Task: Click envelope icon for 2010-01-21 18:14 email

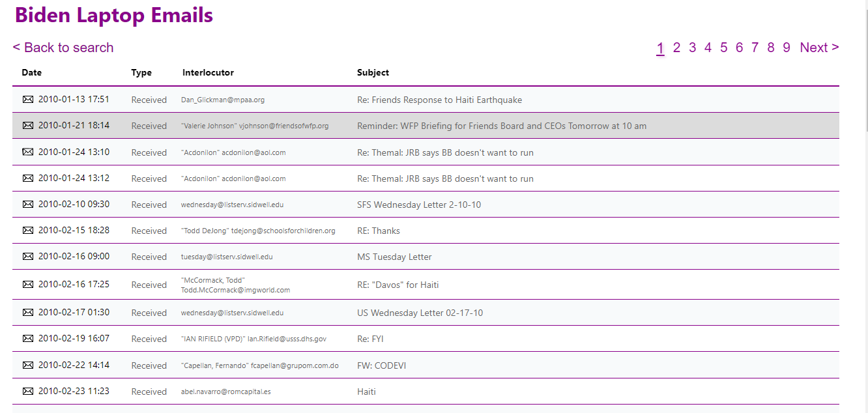Action: (28, 126)
